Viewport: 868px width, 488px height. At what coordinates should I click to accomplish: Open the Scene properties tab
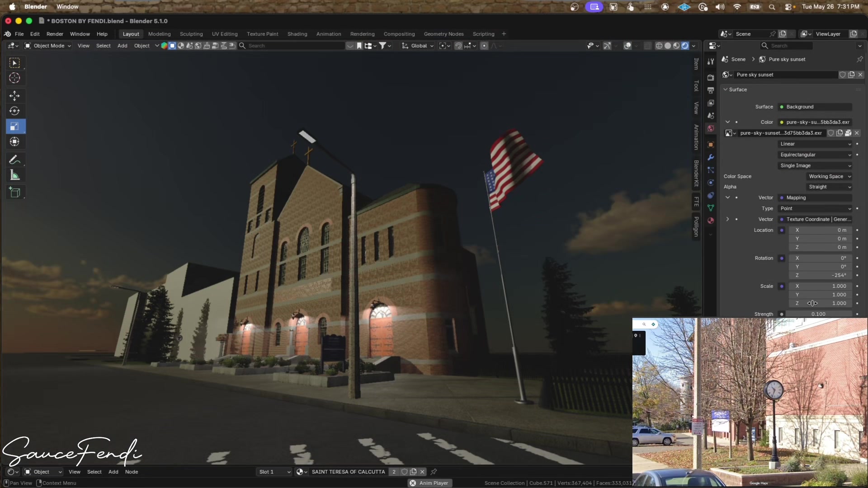[x=711, y=116]
